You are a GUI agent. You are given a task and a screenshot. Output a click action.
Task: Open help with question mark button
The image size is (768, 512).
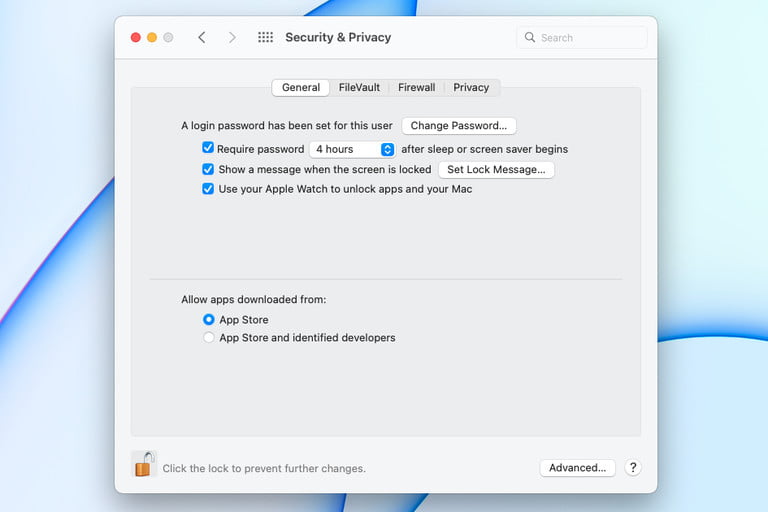click(x=633, y=468)
